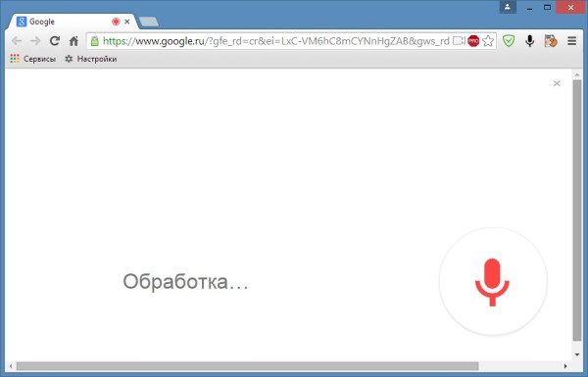Open the red PRO stop-sign extension
This screenshot has width=588, height=377.
473,41
